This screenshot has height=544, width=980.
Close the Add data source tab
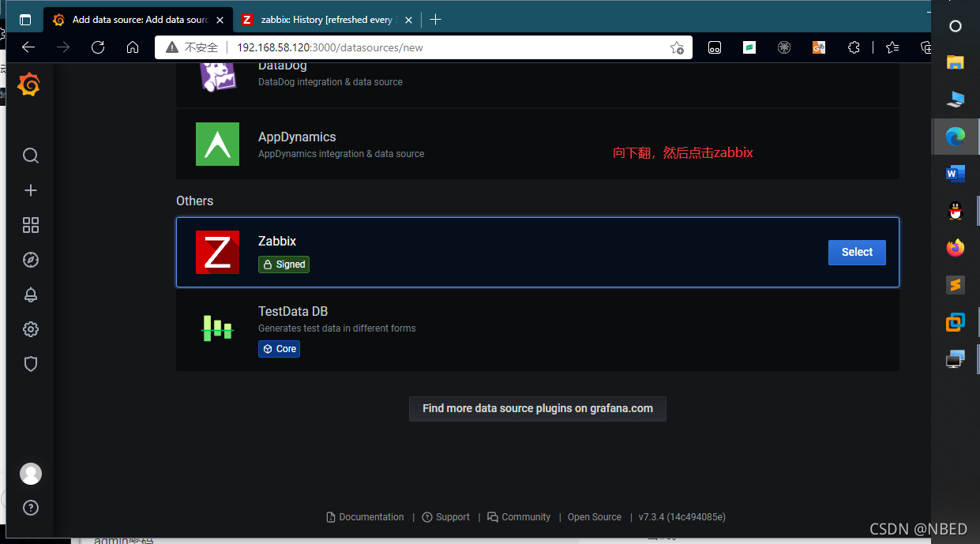pyautogui.click(x=220, y=20)
